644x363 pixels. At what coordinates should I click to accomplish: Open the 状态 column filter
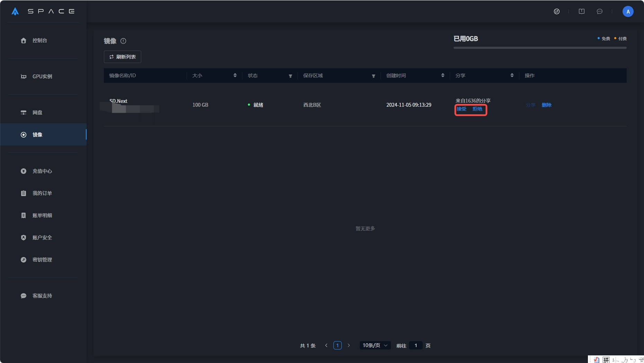tap(290, 76)
